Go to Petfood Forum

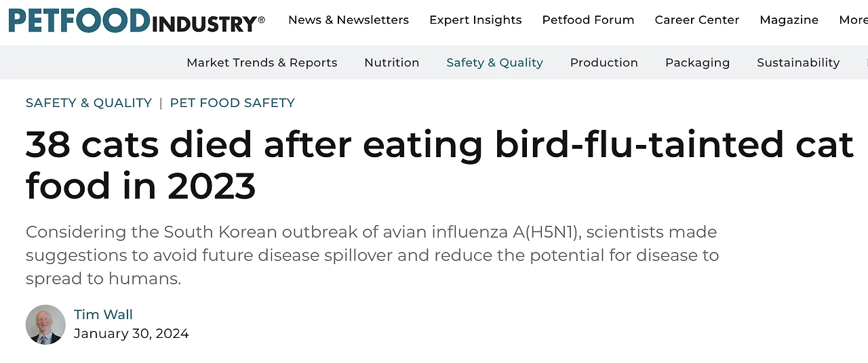[x=588, y=20]
